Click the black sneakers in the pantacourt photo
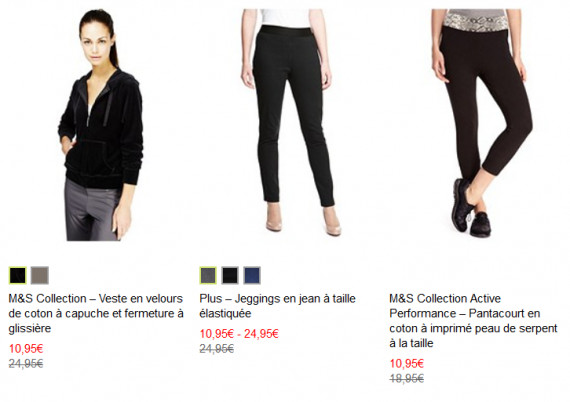570x402 pixels. pyautogui.click(x=471, y=208)
